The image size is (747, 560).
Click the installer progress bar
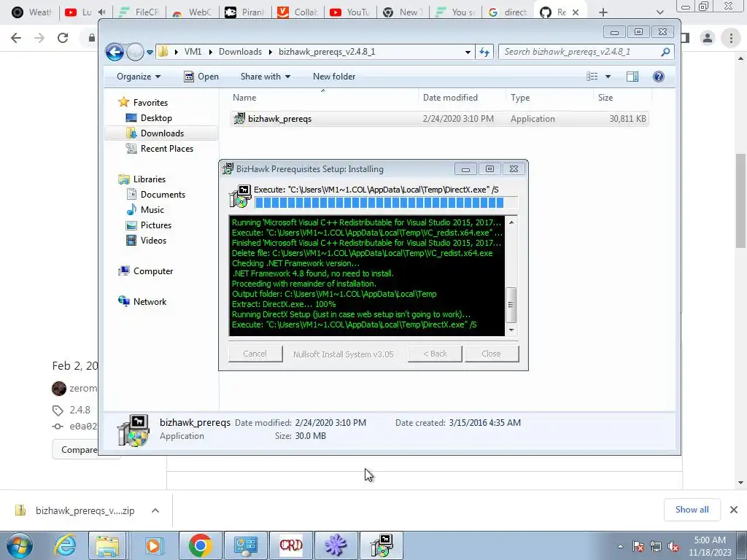tap(386, 203)
